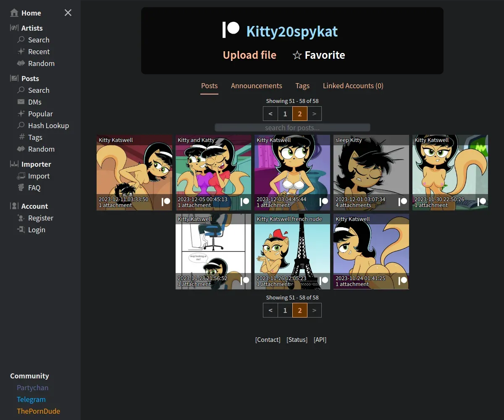Click the Popular posts sparkle icon
This screenshot has height=420, width=504.
coord(21,114)
